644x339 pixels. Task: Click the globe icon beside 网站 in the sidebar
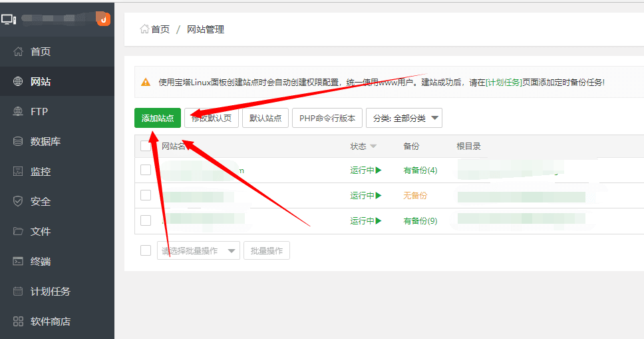point(18,81)
